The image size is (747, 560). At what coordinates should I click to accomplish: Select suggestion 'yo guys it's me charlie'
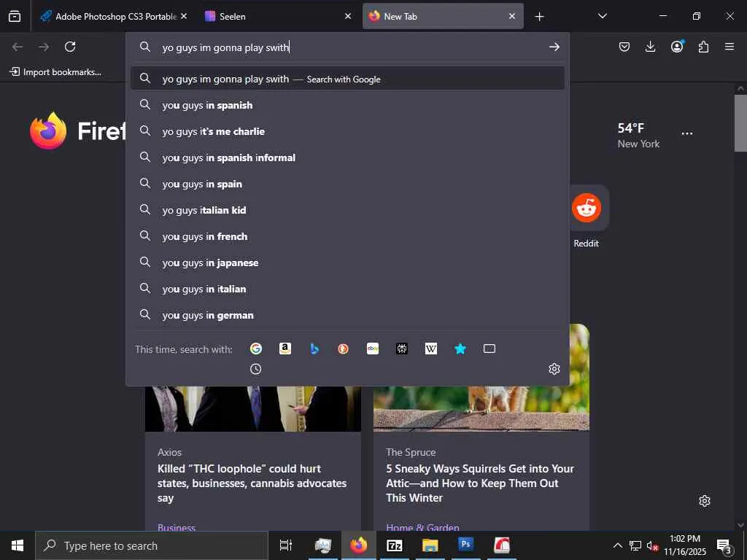click(x=347, y=131)
